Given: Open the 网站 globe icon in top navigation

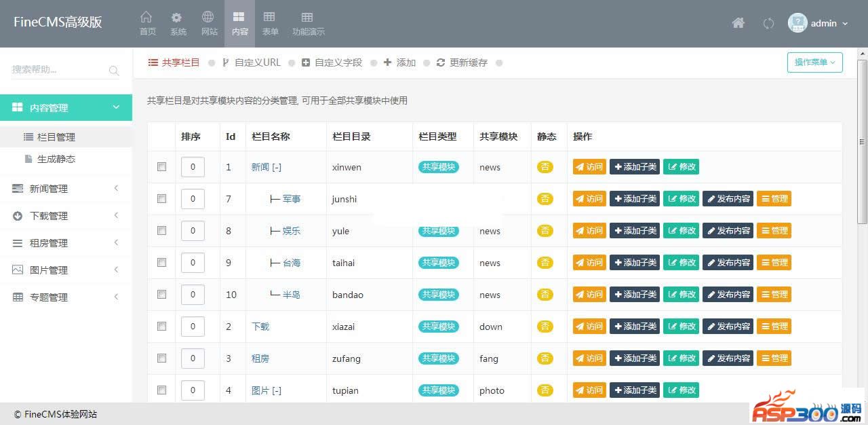Looking at the screenshot, I should [x=209, y=18].
